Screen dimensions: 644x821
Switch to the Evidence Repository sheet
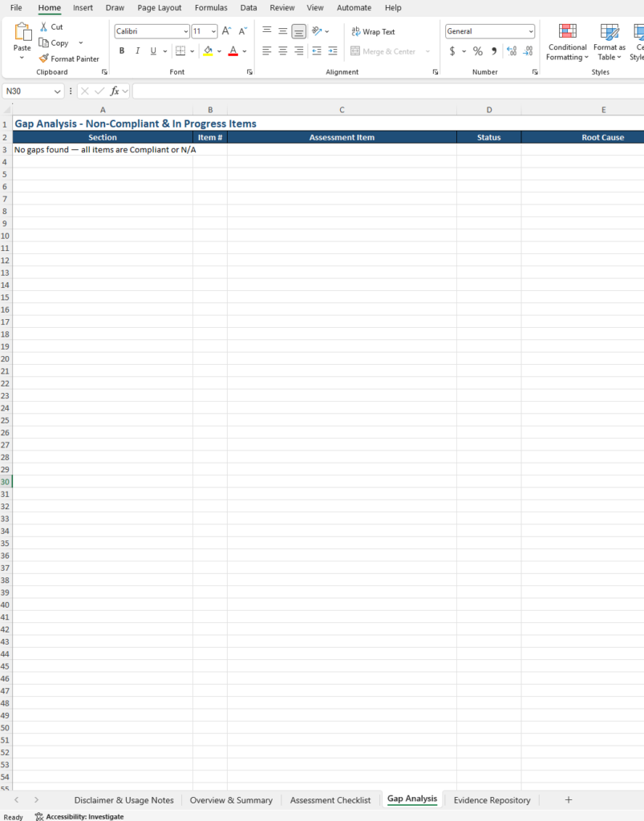tap(492, 799)
